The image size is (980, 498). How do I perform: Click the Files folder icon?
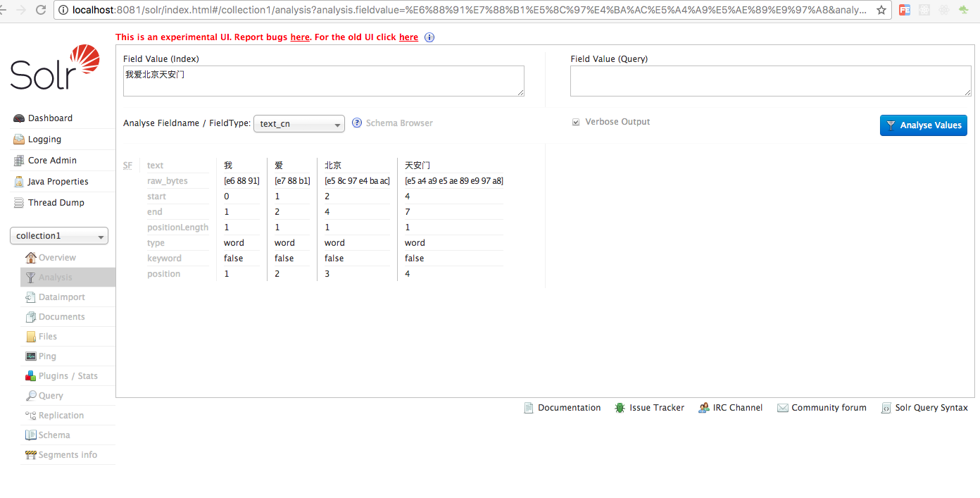tap(31, 337)
